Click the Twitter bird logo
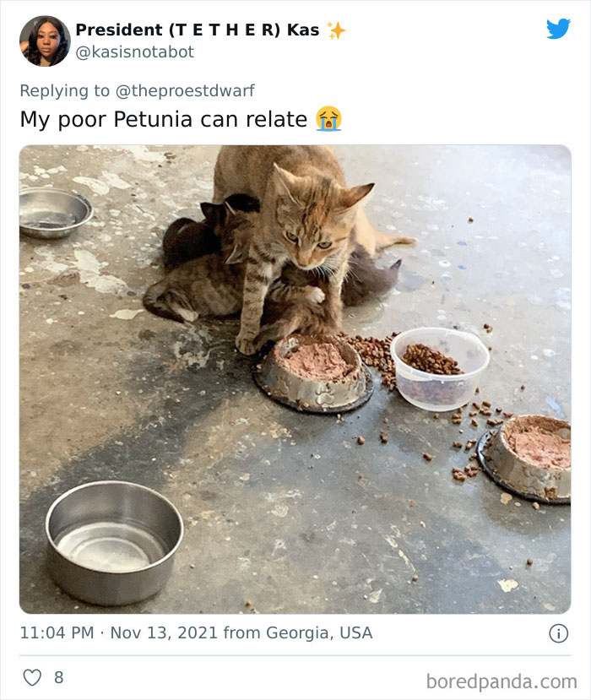The height and width of the screenshot is (700, 591). tap(558, 29)
